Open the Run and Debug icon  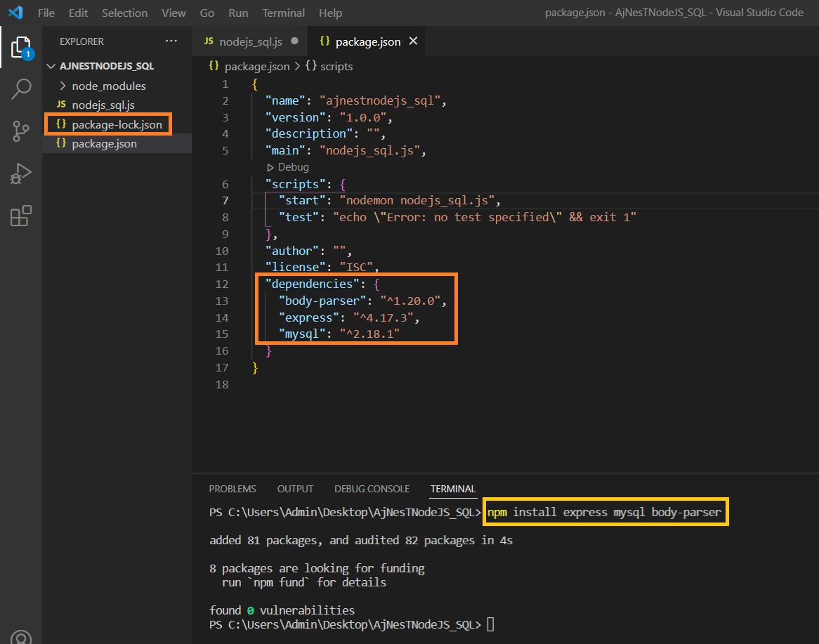[x=21, y=173]
